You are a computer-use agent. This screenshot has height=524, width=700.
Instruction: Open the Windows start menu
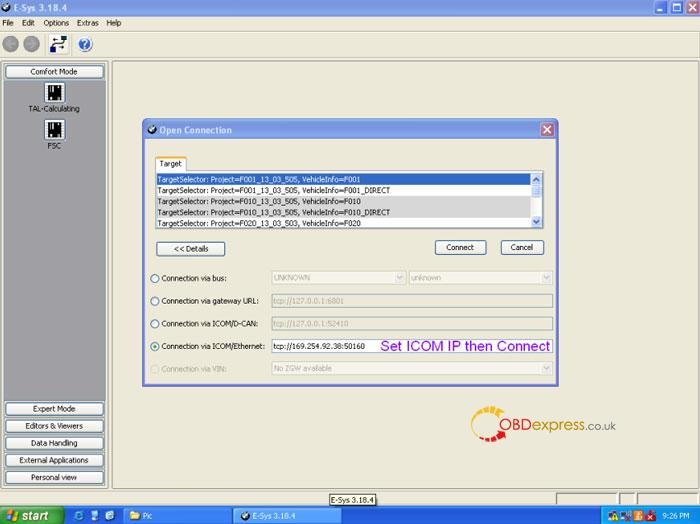pyautogui.click(x=31, y=516)
